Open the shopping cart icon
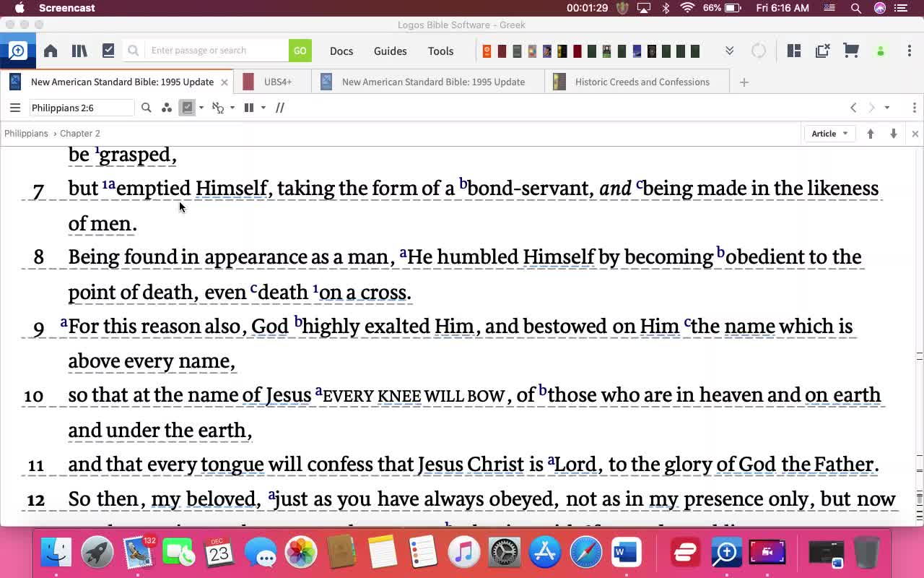Image resolution: width=924 pixels, height=578 pixels. [851, 51]
